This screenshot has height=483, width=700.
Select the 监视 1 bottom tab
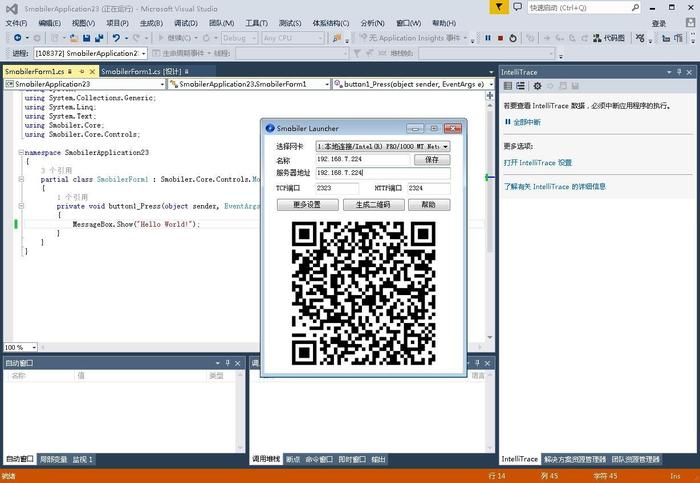[83, 459]
